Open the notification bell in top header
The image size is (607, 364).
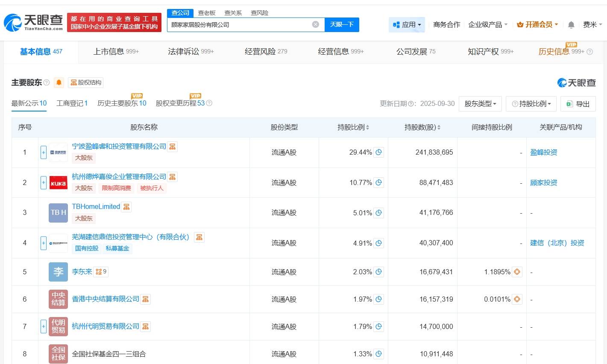571,25
